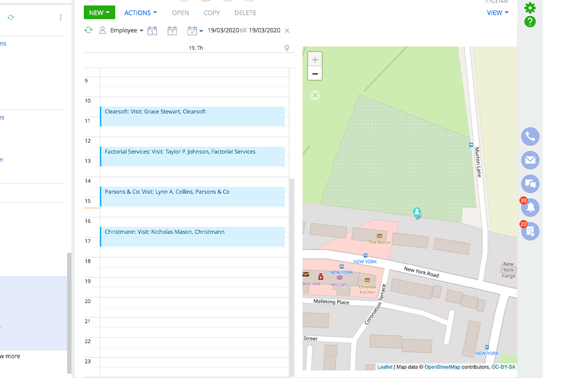This screenshot has height=392, width=575.
Task: Open the green help question mark
Action: 530,22
